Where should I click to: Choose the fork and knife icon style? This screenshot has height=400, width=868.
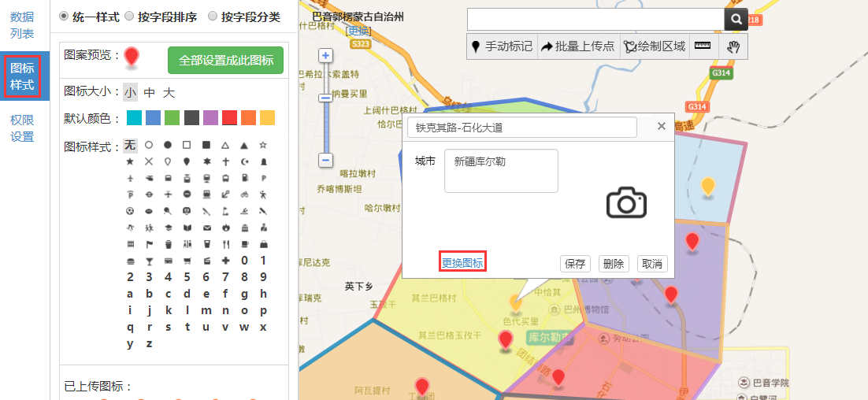coord(224,244)
